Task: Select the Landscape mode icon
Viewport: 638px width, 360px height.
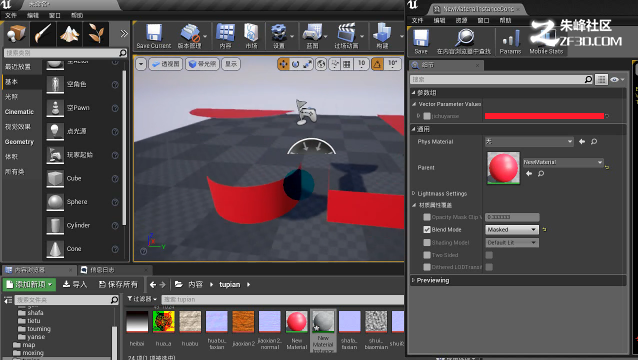Action: coord(69,33)
